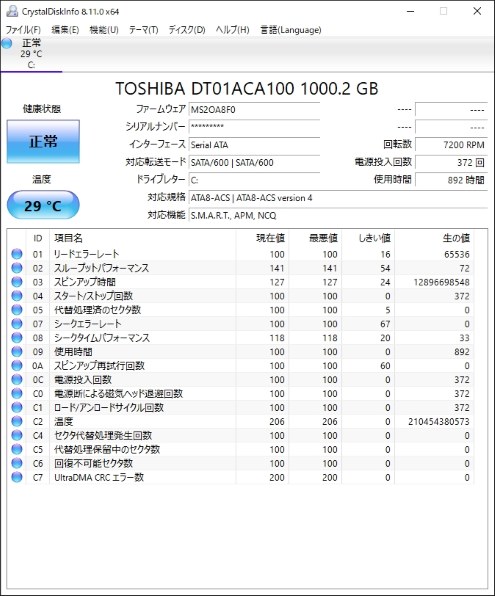Open the 編集(E) menu
The height and width of the screenshot is (596, 495).
(x=65, y=30)
